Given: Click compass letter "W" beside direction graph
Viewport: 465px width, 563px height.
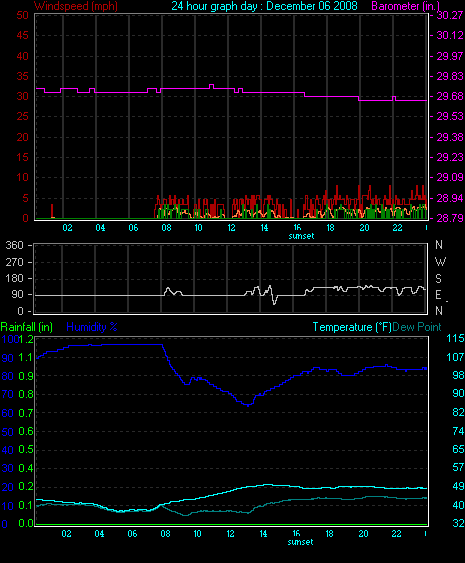Looking at the screenshot, I should (440, 262).
